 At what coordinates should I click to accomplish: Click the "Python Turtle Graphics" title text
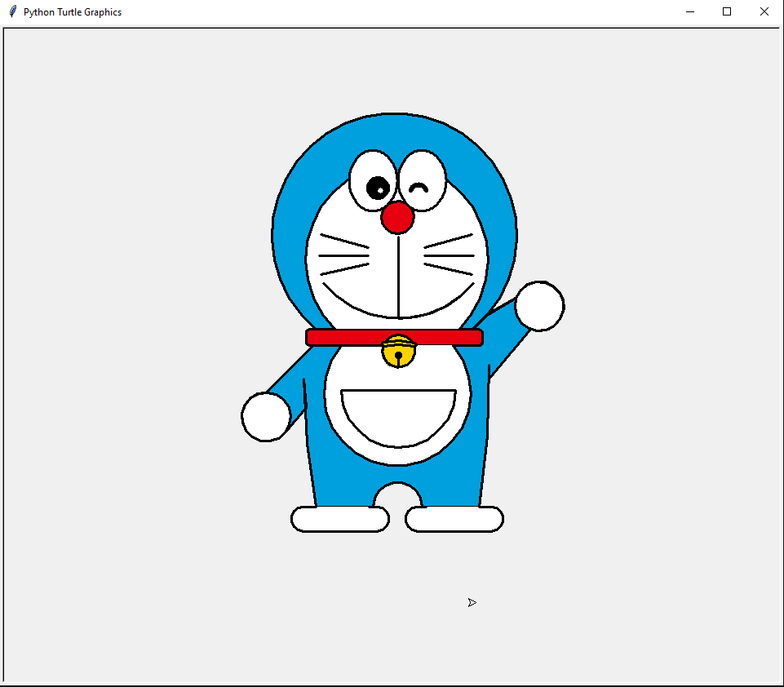[x=73, y=12]
